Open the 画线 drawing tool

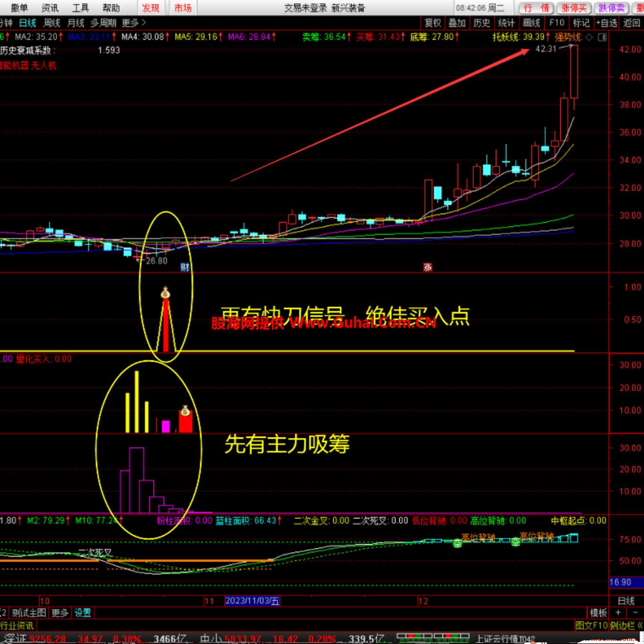[531, 22]
